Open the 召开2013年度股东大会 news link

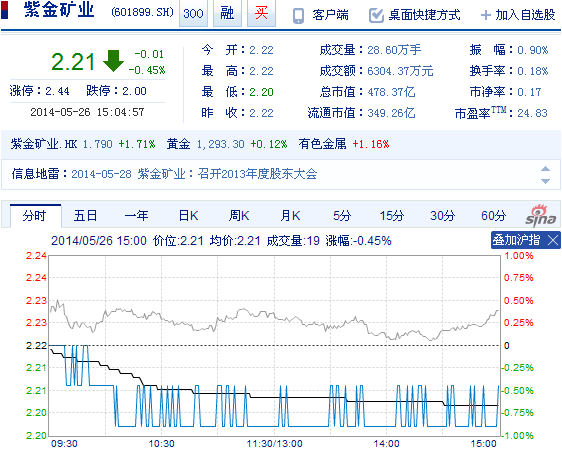click(x=257, y=174)
